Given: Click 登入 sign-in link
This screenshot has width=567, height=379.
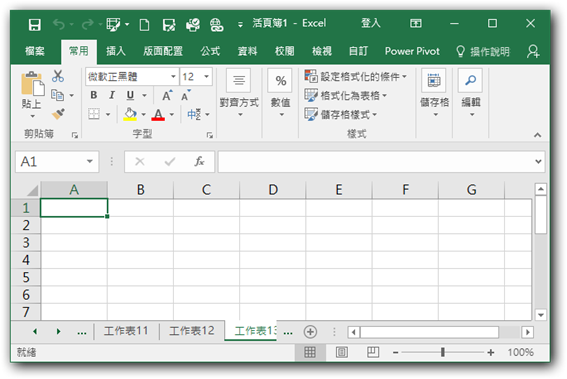Looking at the screenshot, I should click(371, 23).
